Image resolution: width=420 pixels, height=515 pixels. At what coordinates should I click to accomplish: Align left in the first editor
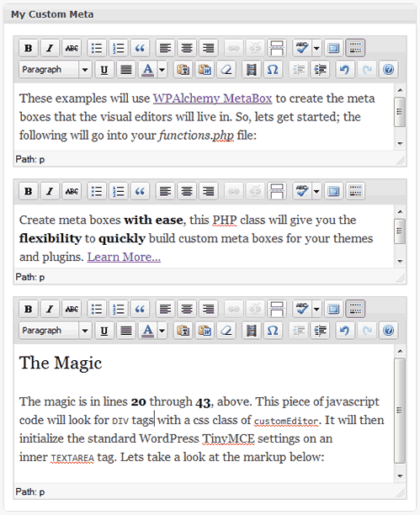165,48
